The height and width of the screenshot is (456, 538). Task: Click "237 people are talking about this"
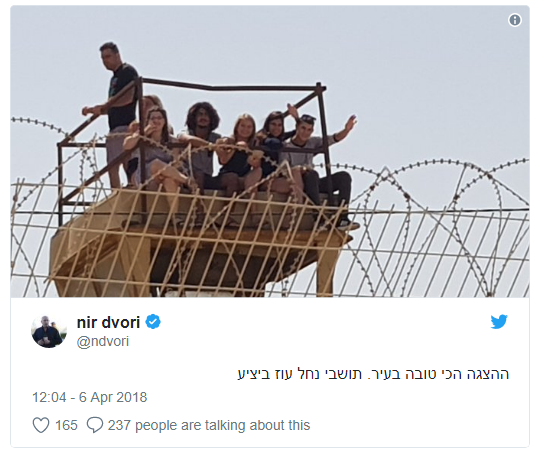click(x=209, y=425)
